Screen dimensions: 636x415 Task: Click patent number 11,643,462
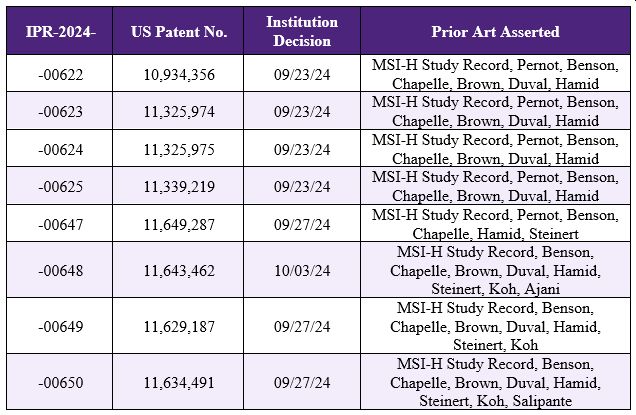[179, 270]
